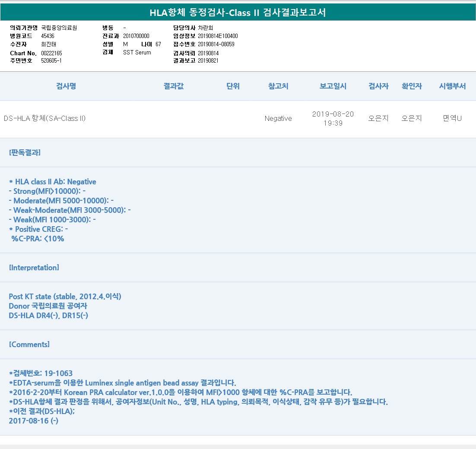476x449 pixels.
Task: Click the '참고치' column header
Action: [278, 86]
